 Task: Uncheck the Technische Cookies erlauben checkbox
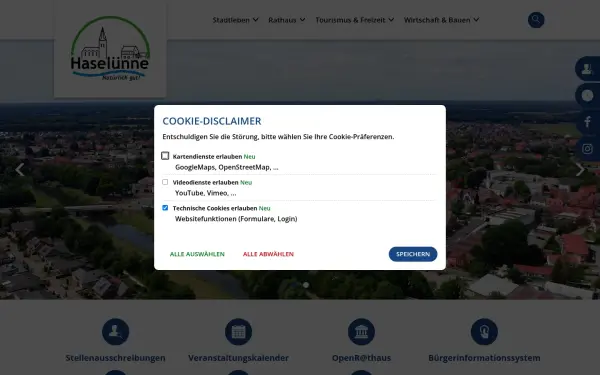165,208
